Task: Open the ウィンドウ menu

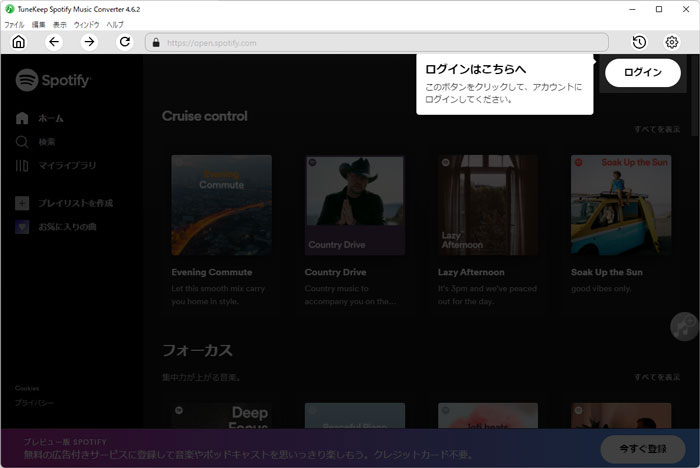Action: (86, 25)
